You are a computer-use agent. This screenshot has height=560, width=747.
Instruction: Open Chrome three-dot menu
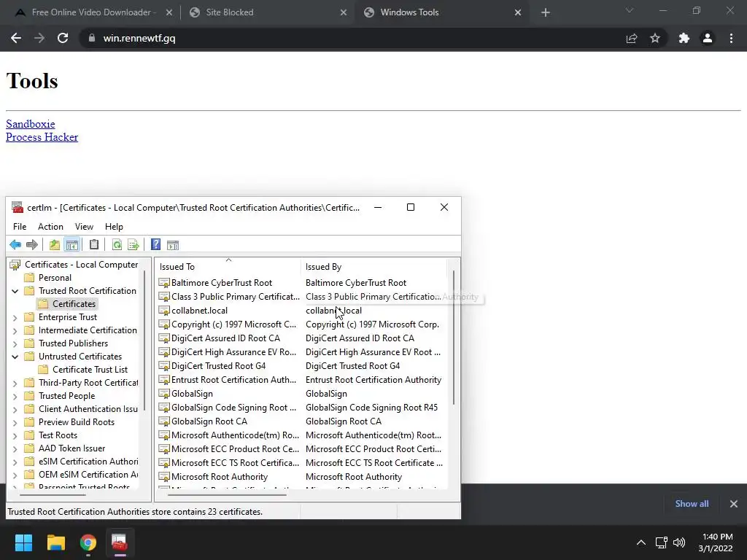731,38
